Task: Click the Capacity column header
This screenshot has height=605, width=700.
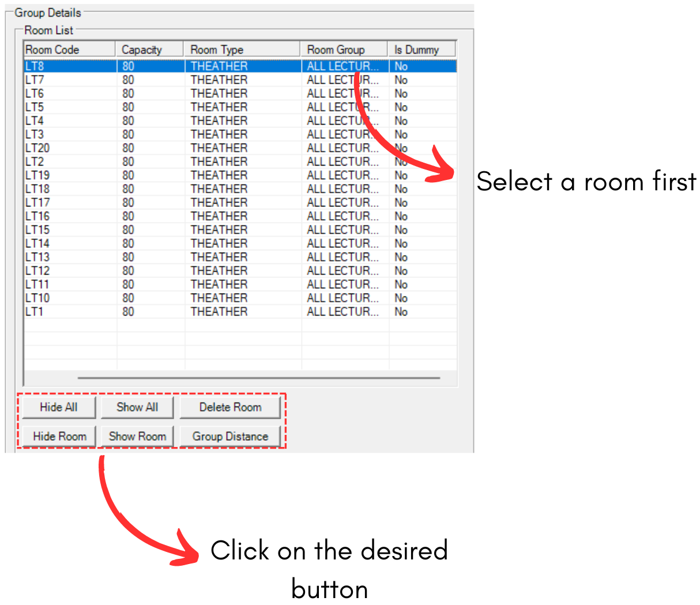Action: tap(149, 50)
